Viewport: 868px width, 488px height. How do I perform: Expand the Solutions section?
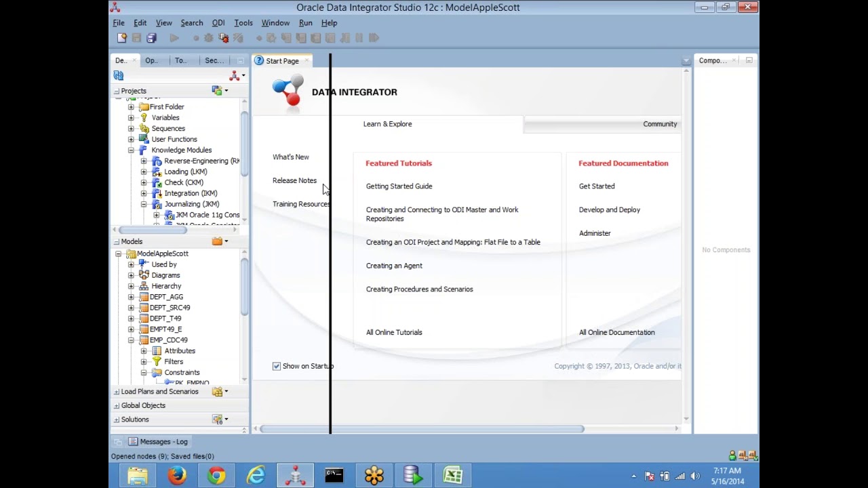pos(117,420)
